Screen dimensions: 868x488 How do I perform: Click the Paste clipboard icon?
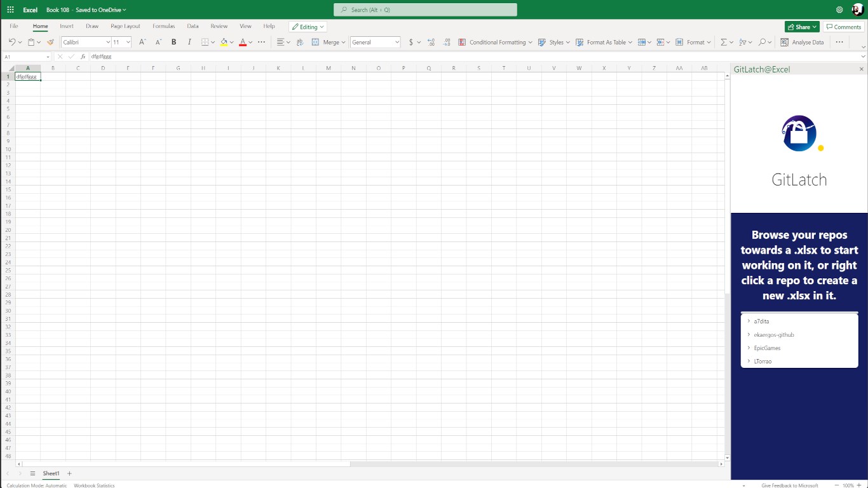click(x=31, y=42)
